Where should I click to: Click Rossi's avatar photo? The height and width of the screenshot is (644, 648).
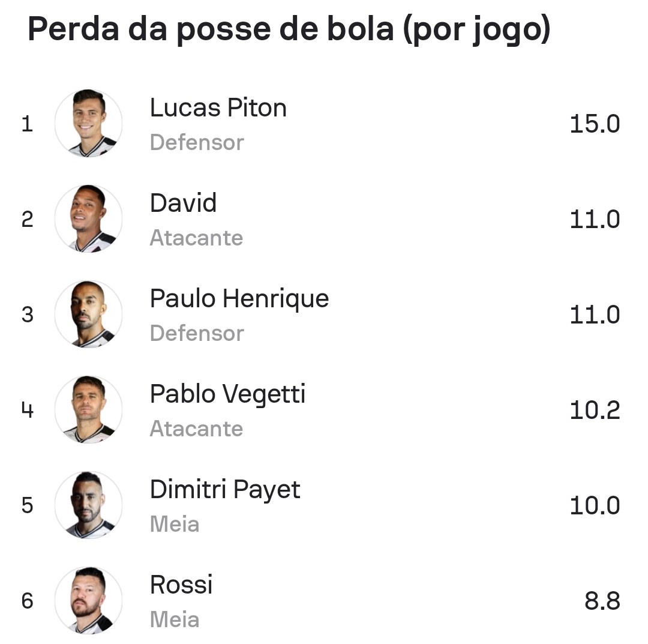point(89,601)
